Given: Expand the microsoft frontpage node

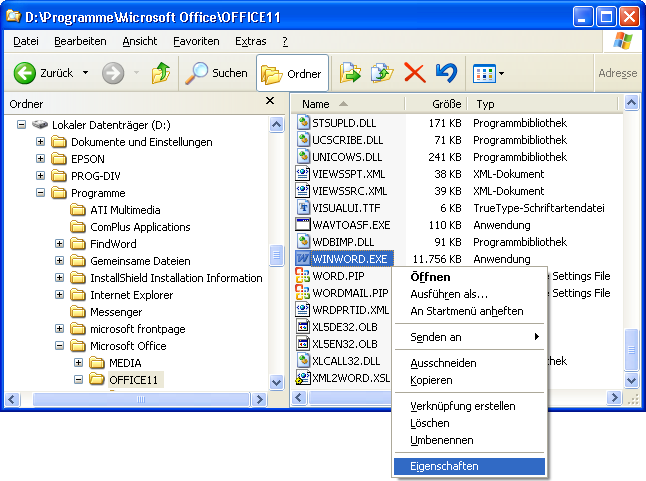Looking at the screenshot, I should [59, 329].
